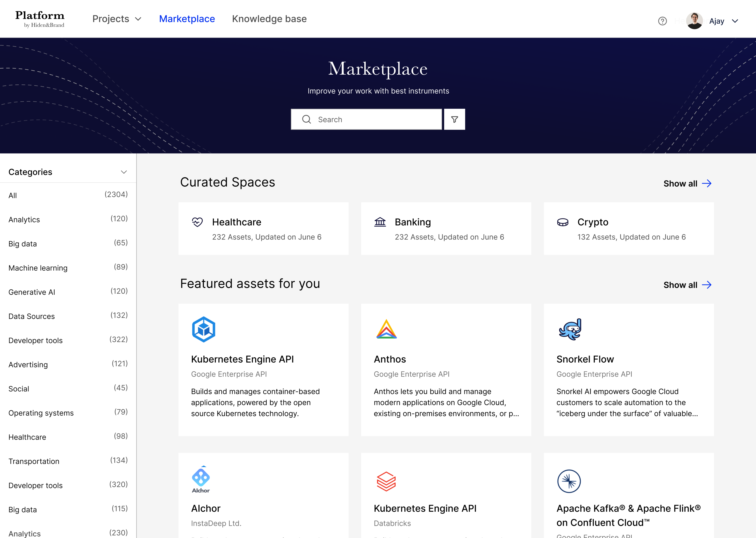The height and width of the screenshot is (538, 756).
Task: Select the Big data (115) category
Action: (x=68, y=510)
